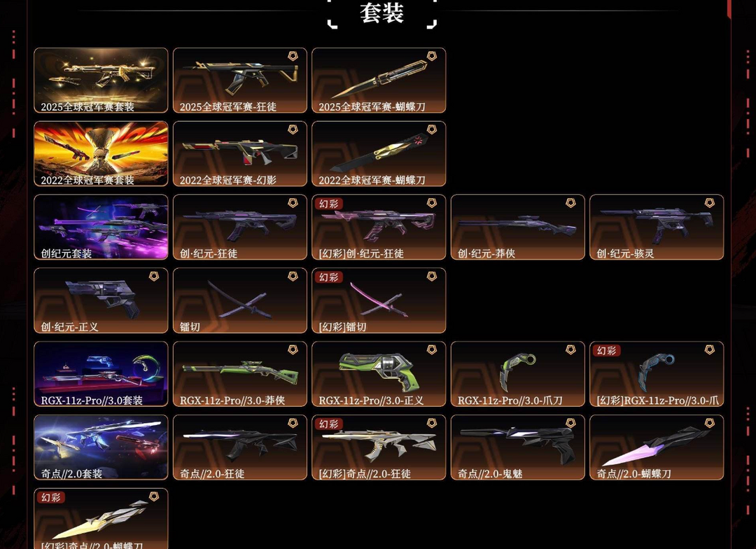756x549 pixels.
Task: Click the badge icon on RGX-11z-Pro//3.0-正义
Action: [x=431, y=349]
